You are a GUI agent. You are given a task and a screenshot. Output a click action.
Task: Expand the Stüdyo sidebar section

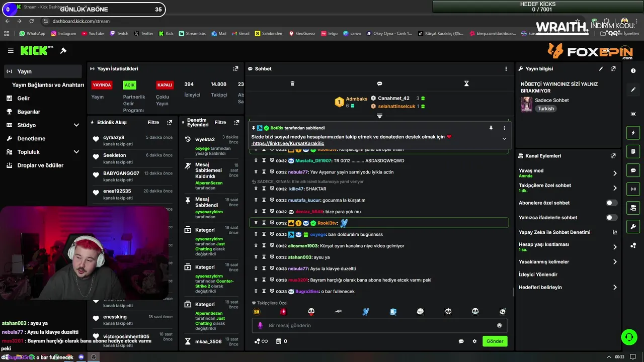(76, 125)
